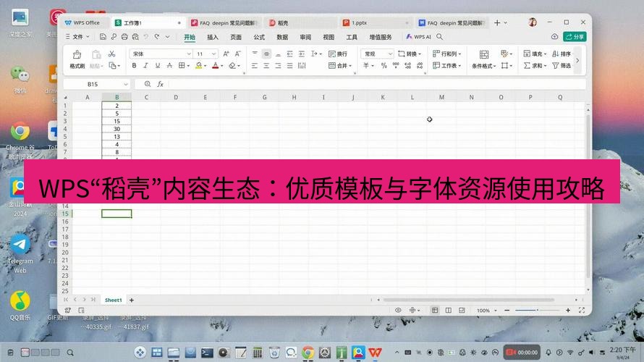Open the font name dropdown 宋体

(x=189, y=54)
